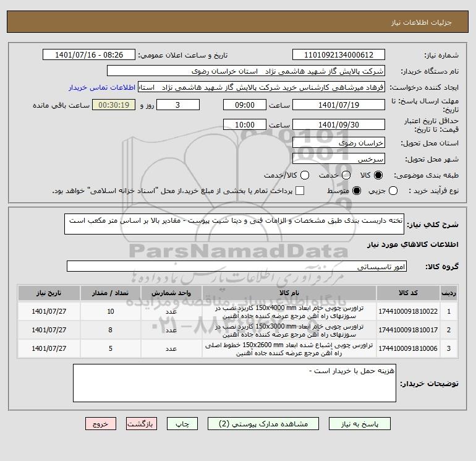Select the خدمت radio button
This screenshot has height=461, width=476.
(x=346, y=175)
